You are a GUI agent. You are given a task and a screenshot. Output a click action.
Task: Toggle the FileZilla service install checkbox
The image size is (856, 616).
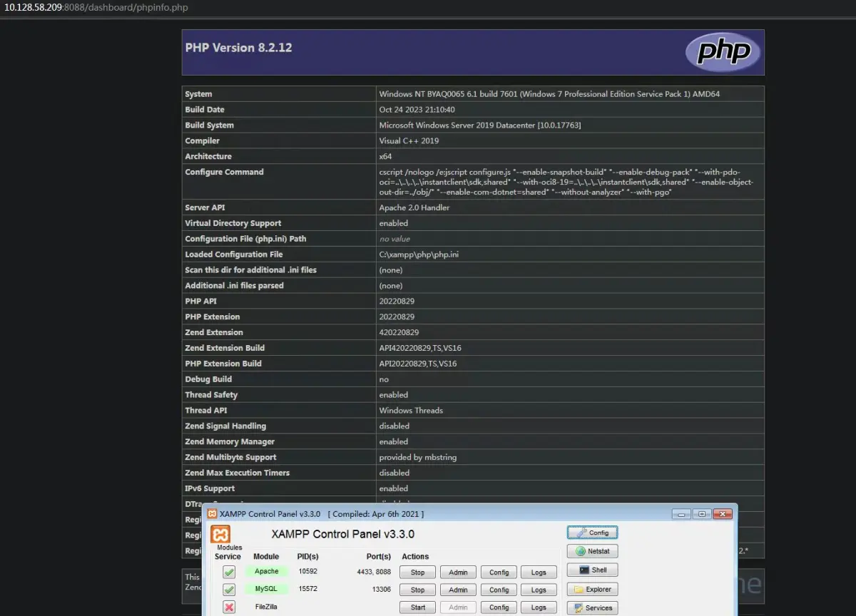tap(229, 607)
